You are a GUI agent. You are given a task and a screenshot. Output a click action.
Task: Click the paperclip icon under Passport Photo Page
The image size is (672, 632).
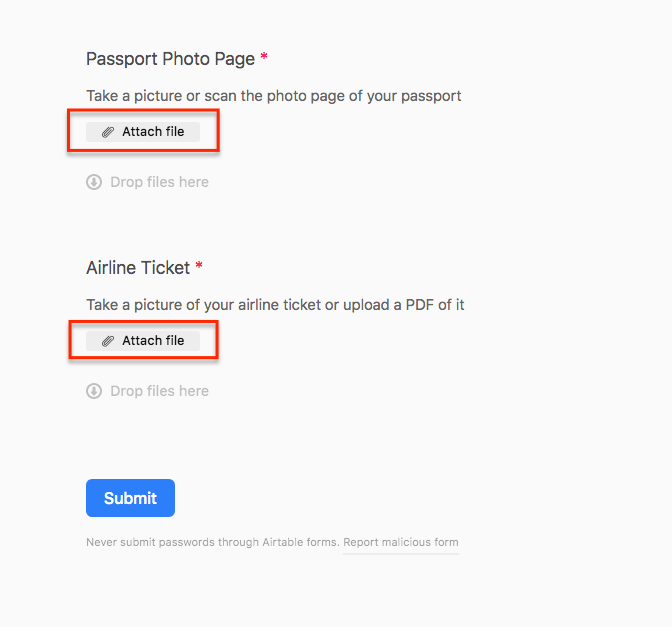click(x=108, y=132)
